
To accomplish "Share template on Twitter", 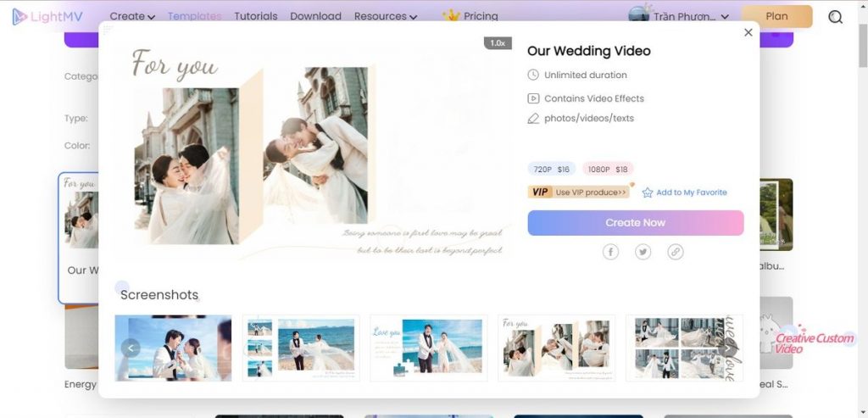I will tap(643, 252).
